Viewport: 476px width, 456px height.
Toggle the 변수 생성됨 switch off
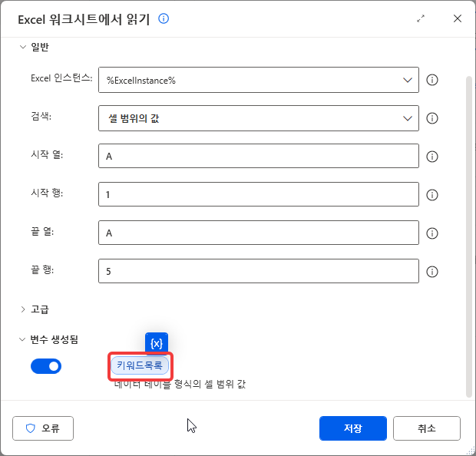tap(46, 366)
